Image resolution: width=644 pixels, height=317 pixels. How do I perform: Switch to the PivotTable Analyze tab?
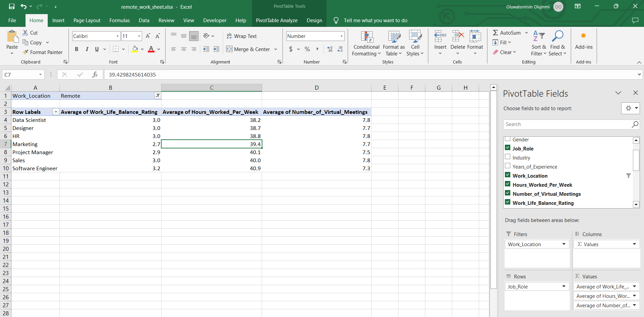point(276,20)
